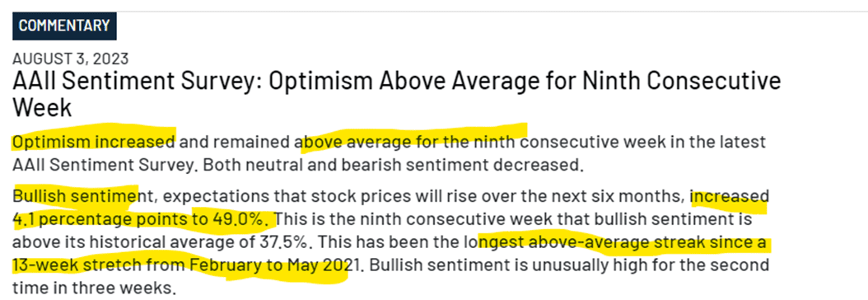The height and width of the screenshot is (300, 868).
Task: Click the highlighted word "increased" before 4.1
Action: point(730,196)
